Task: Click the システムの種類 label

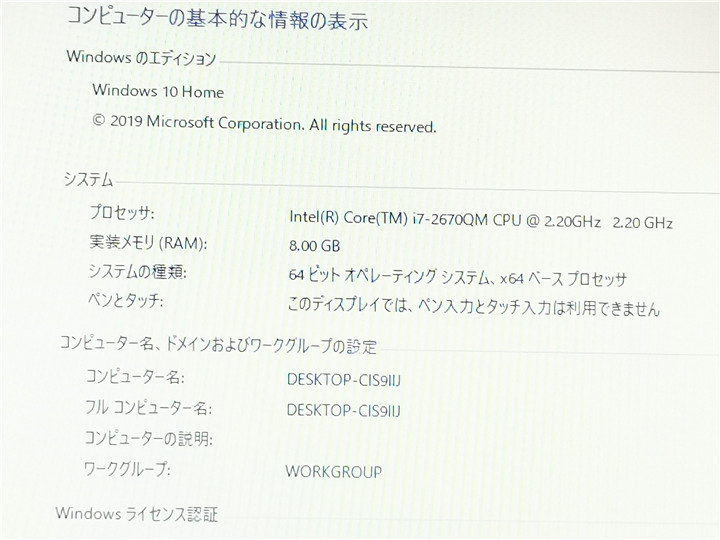Action: pyautogui.click(x=138, y=271)
